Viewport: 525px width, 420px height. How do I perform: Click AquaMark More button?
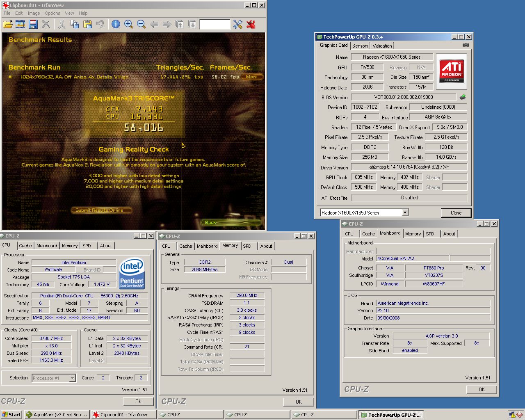(x=252, y=77)
